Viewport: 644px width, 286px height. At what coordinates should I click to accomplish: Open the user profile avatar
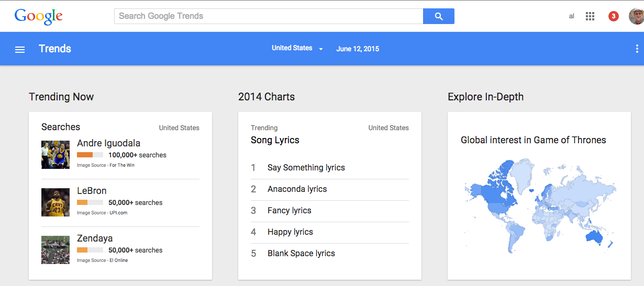tap(636, 16)
